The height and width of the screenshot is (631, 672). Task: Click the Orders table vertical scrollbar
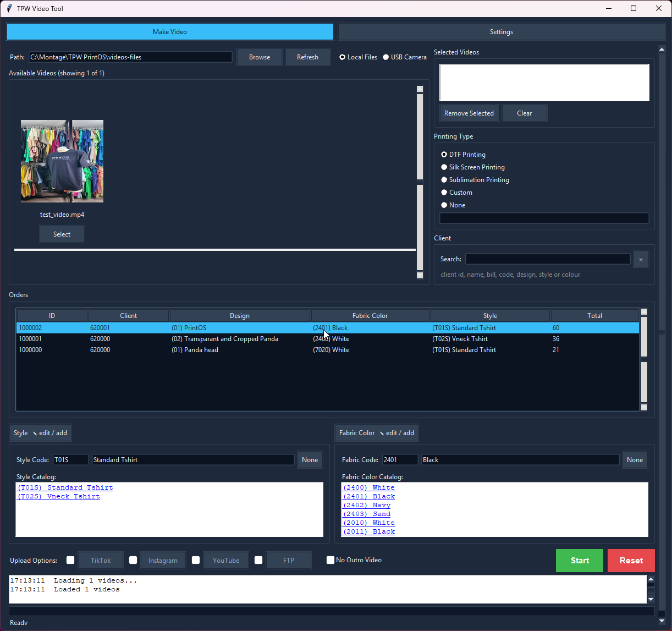[x=645, y=360]
